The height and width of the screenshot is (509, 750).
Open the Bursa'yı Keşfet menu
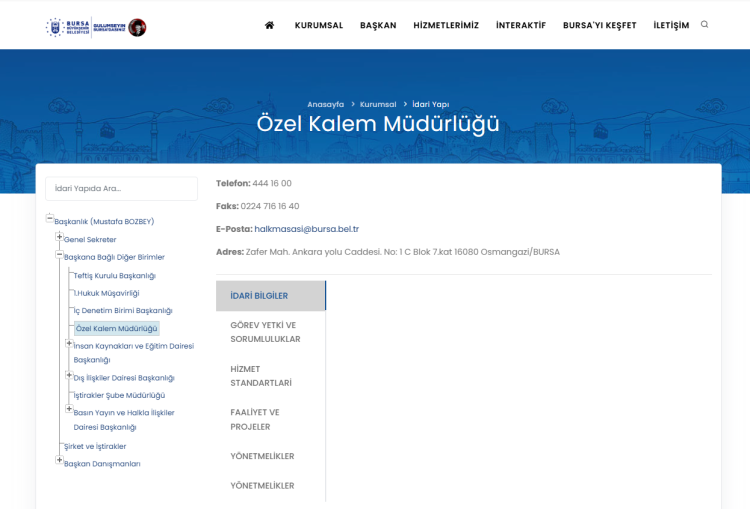(x=599, y=25)
